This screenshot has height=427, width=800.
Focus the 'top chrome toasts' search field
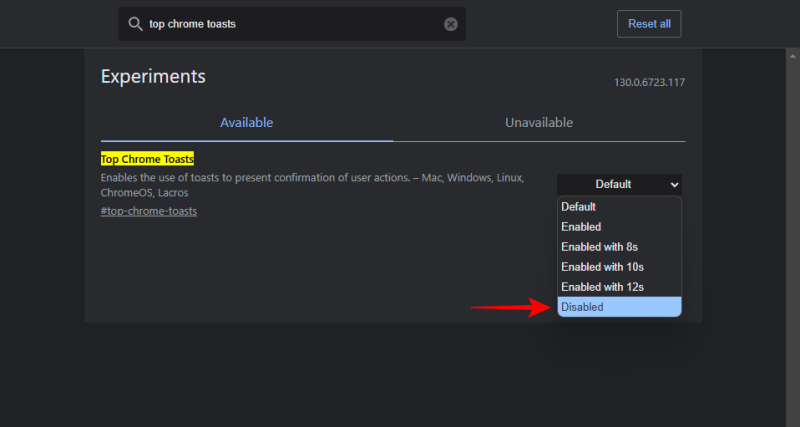click(290, 24)
